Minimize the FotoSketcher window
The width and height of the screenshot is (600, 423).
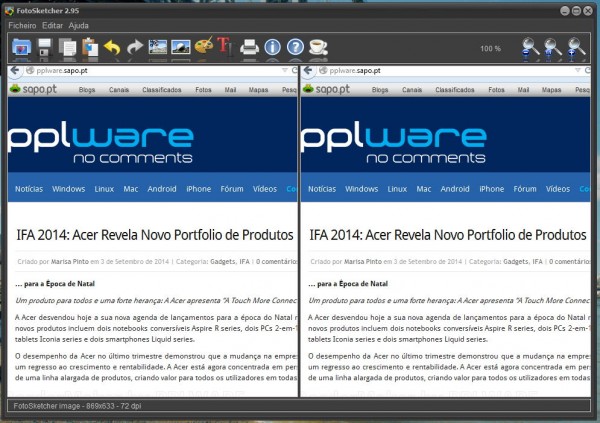[565, 11]
